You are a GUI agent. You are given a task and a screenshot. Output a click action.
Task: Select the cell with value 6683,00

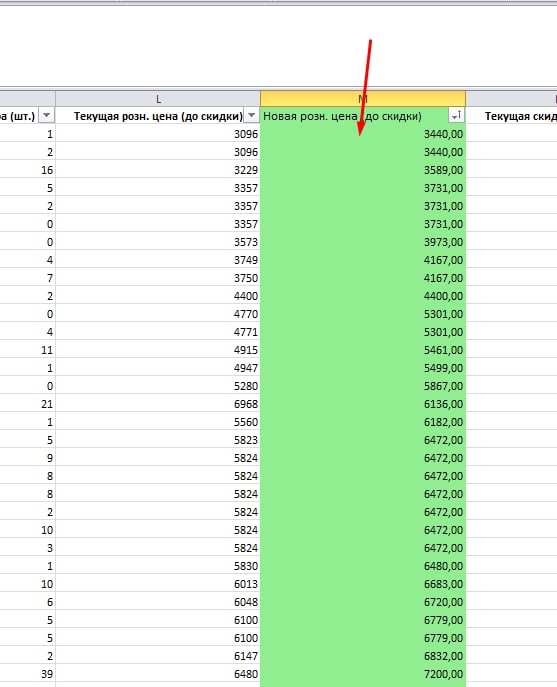click(x=363, y=584)
